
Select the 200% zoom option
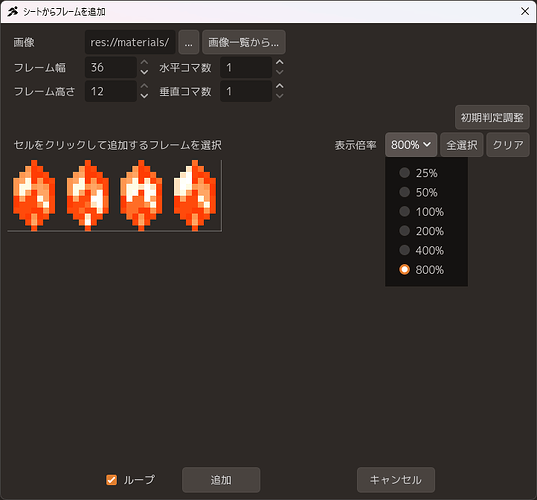coord(426,231)
